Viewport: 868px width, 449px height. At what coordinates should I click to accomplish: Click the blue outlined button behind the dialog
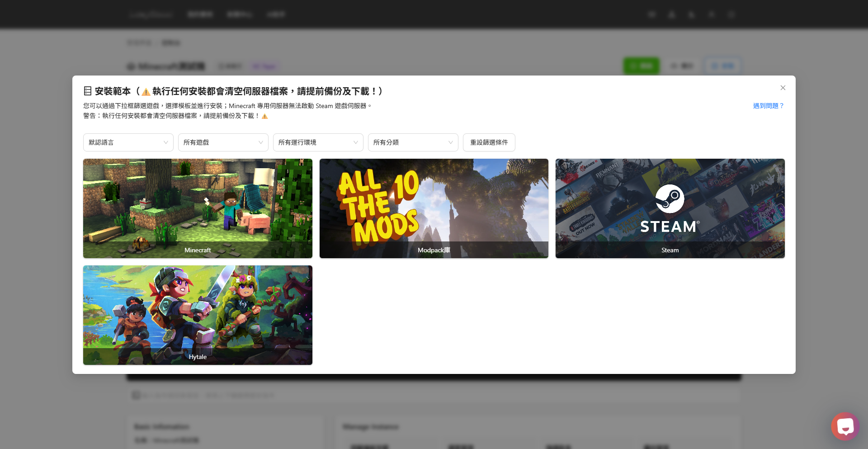tap(722, 66)
